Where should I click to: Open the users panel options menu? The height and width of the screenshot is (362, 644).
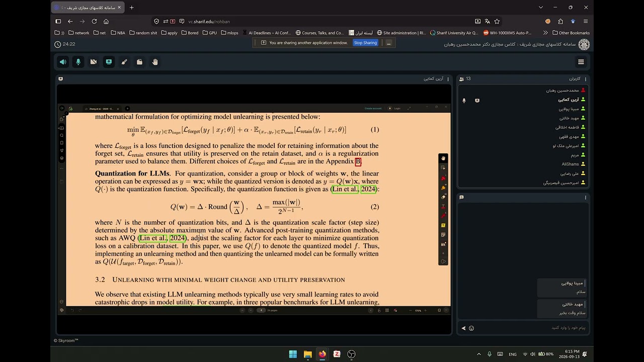click(586, 79)
